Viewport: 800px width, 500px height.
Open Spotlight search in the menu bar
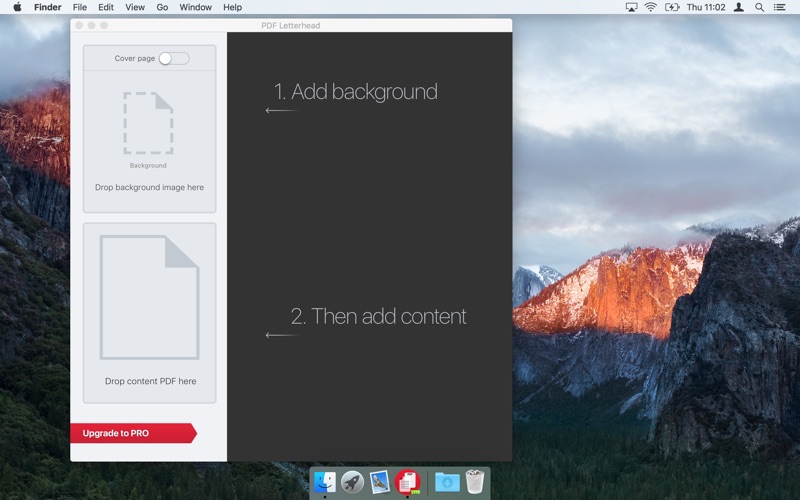tap(759, 7)
